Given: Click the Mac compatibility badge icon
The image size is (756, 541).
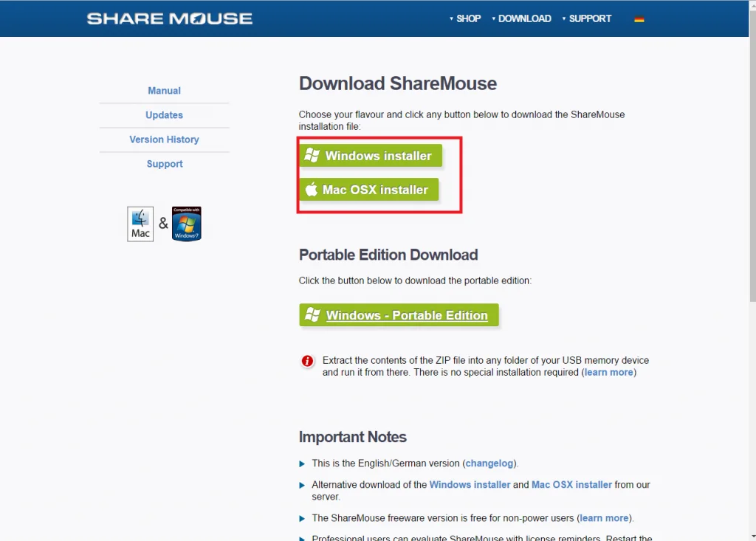Looking at the screenshot, I should [140, 224].
